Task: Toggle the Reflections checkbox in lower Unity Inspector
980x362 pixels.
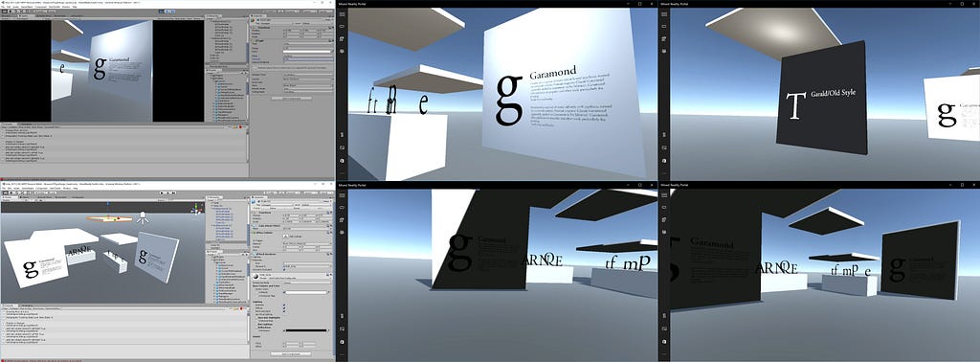Action: click(256, 328)
